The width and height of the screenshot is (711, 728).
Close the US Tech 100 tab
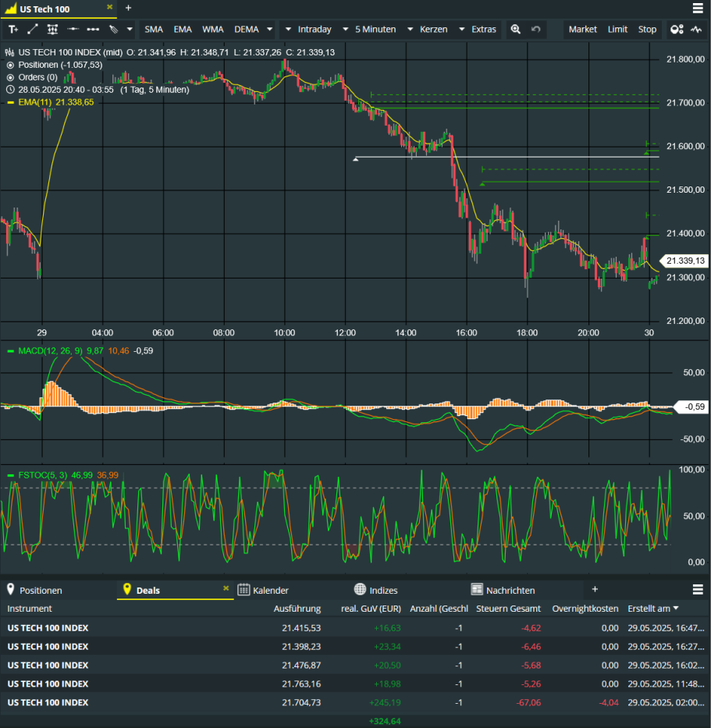[x=109, y=7]
